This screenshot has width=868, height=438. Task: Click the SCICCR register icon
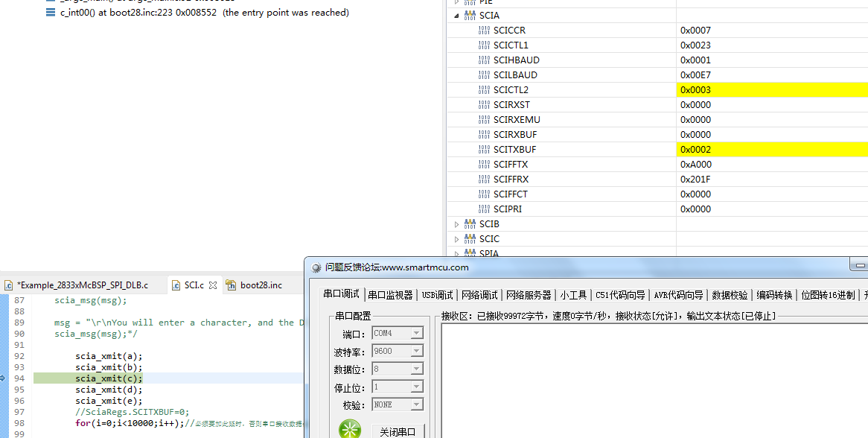click(x=484, y=31)
